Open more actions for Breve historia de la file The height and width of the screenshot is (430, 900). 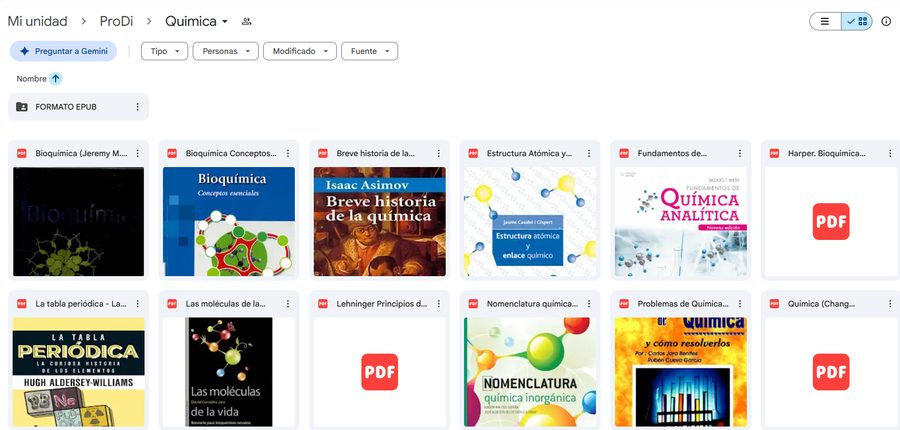pyautogui.click(x=439, y=153)
